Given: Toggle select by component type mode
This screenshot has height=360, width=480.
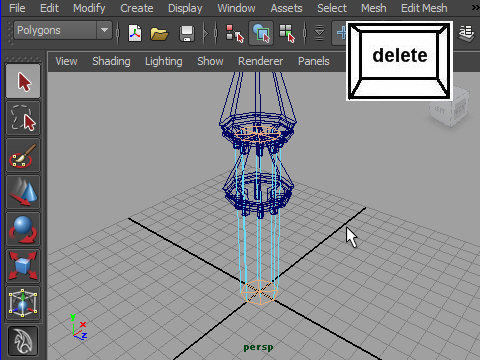Looking at the screenshot, I should (287, 33).
